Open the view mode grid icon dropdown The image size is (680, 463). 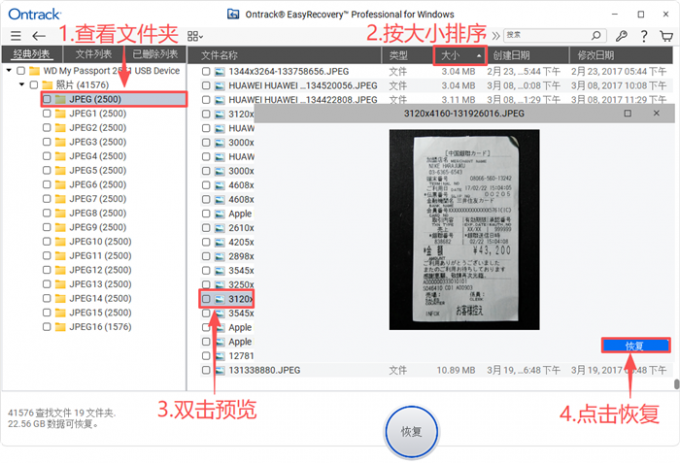pyautogui.click(x=195, y=36)
